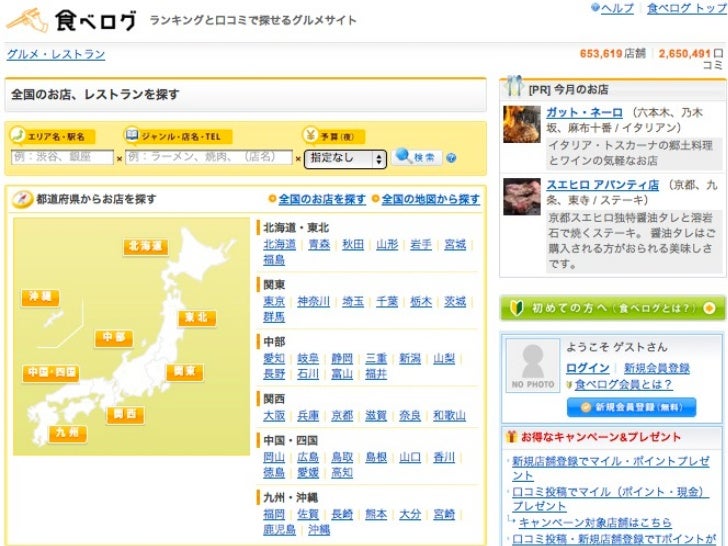Open 愛知 prefecture link

click(x=274, y=359)
